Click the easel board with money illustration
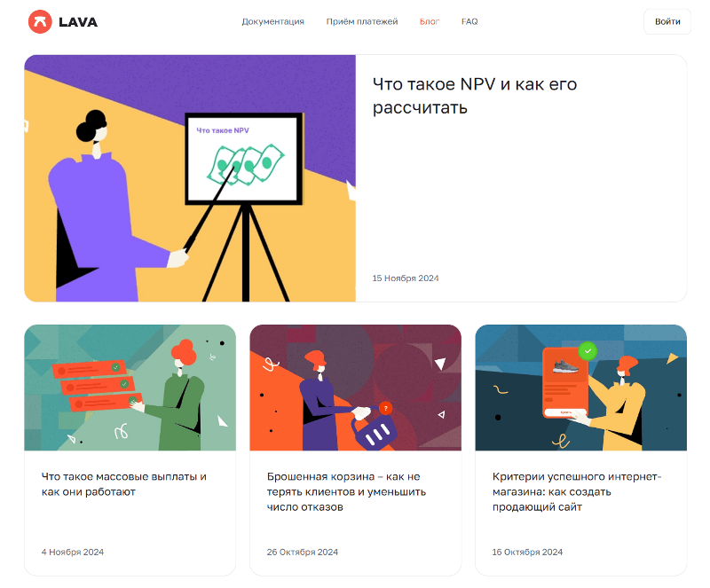Viewport: 710px width, 588px height. [244, 159]
